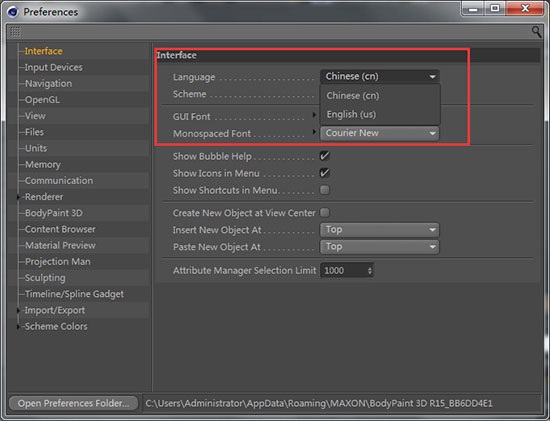This screenshot has width=550, height=421.
Task: Enable Create New Object at View Center
Action: point(325,213)
